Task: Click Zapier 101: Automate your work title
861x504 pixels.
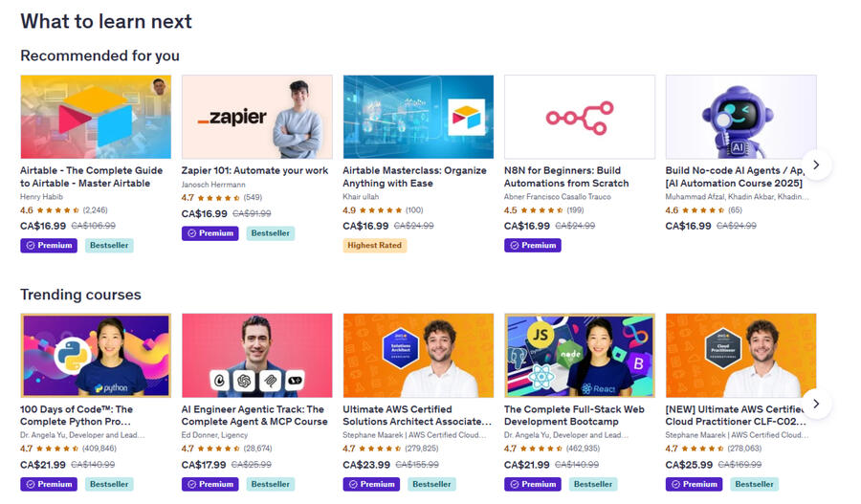Action: [254, 171]
